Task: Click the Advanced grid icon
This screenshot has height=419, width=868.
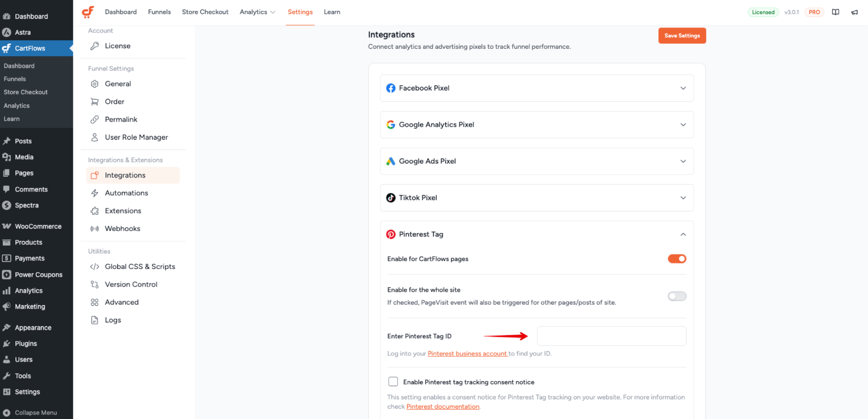Action: pyautogui.click(x=94, y=302)
